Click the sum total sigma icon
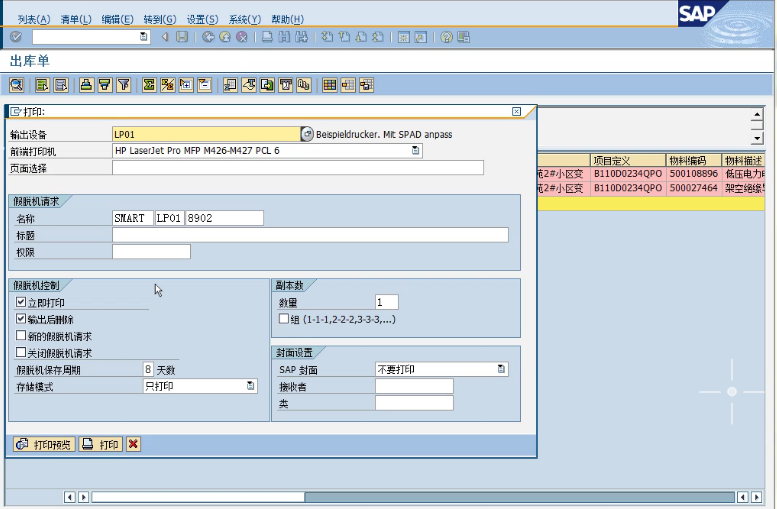 tap(149, 85)
